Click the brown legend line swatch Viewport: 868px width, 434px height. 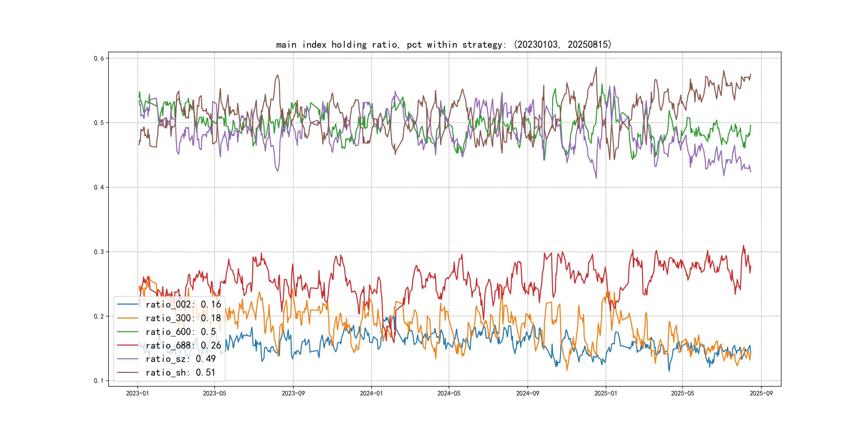click(x=128, y=372)
